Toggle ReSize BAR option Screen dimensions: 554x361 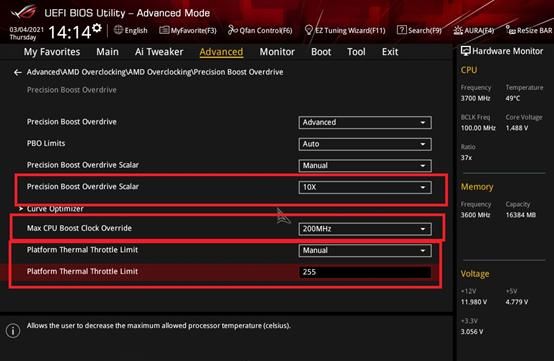pyautogui.click(x=529, y=30)
